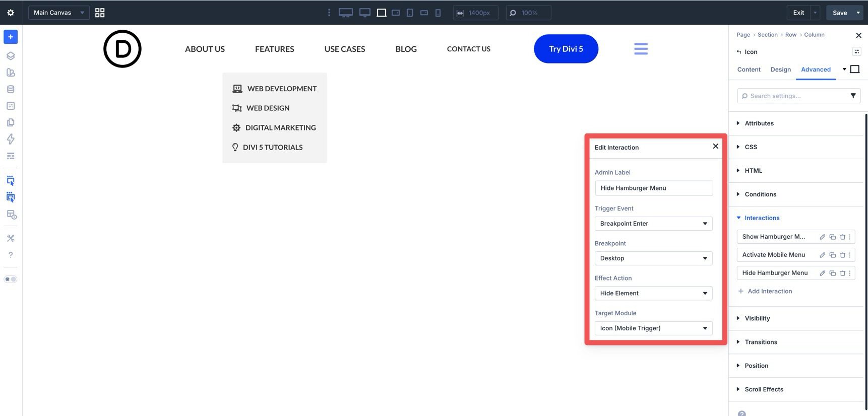This screenshot has width=868, height=416.
Task: Edit the Activate Mobile Menu interaction
Action: pyautogui.click(x=822, y=255)
